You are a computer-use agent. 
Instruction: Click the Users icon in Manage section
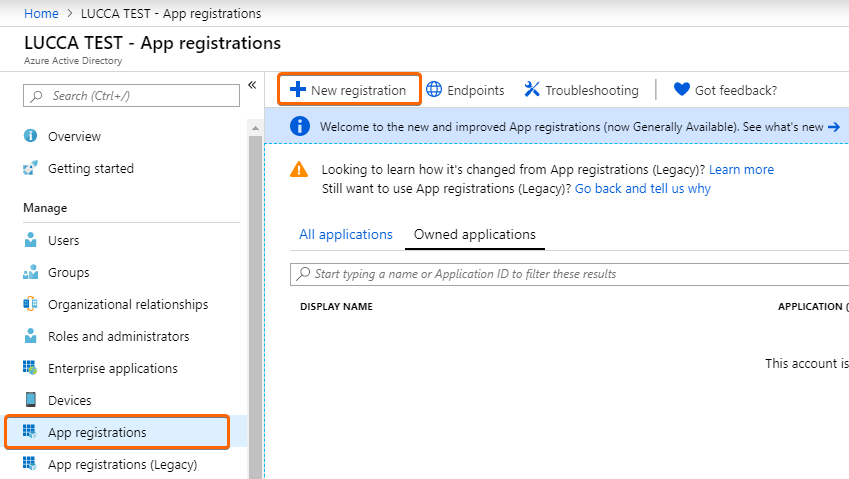pos(31,240)
